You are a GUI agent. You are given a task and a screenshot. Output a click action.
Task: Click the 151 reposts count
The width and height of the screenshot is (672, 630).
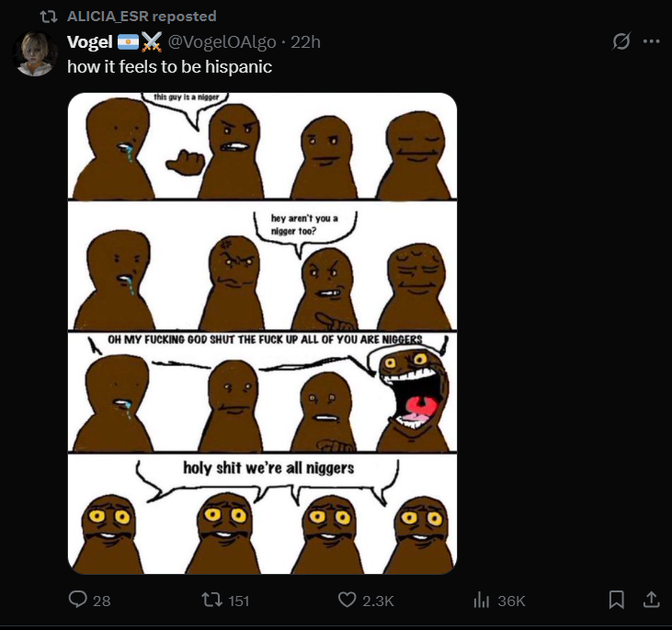click(x=239, y=601)
